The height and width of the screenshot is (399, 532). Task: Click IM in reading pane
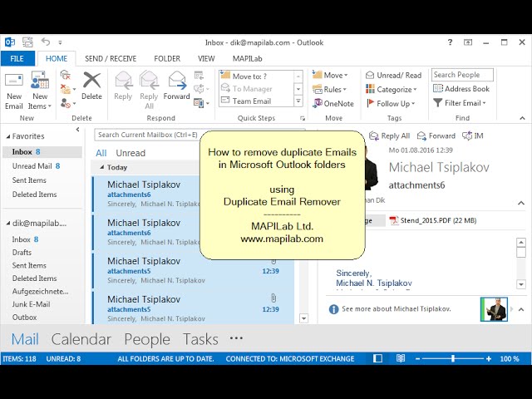point(473,135)
